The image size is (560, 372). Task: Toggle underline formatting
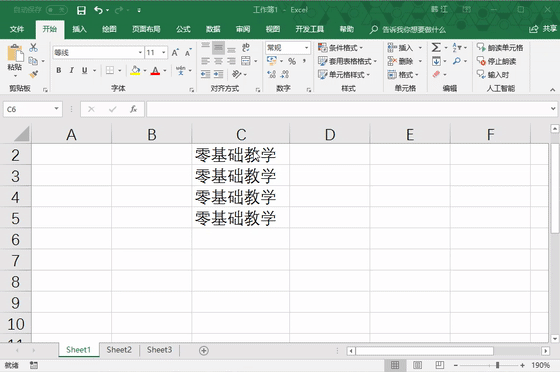tap(85, 70)
